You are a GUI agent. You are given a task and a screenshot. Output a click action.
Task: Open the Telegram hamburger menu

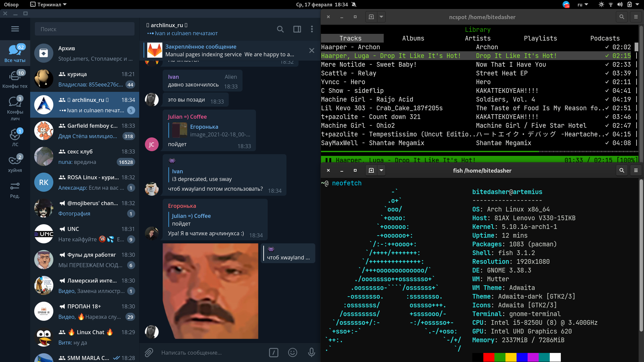tap(15, 29)
